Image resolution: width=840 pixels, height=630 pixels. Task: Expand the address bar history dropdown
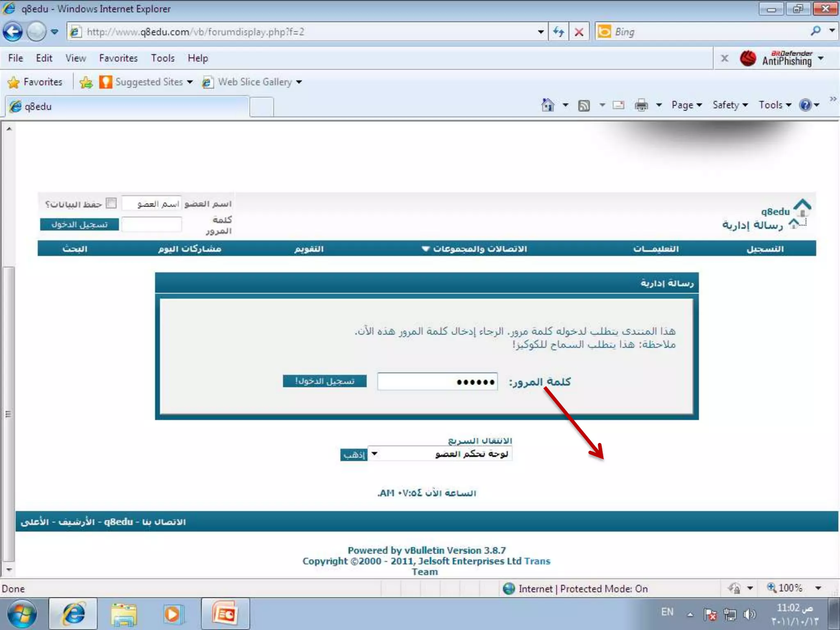point(541,32)
